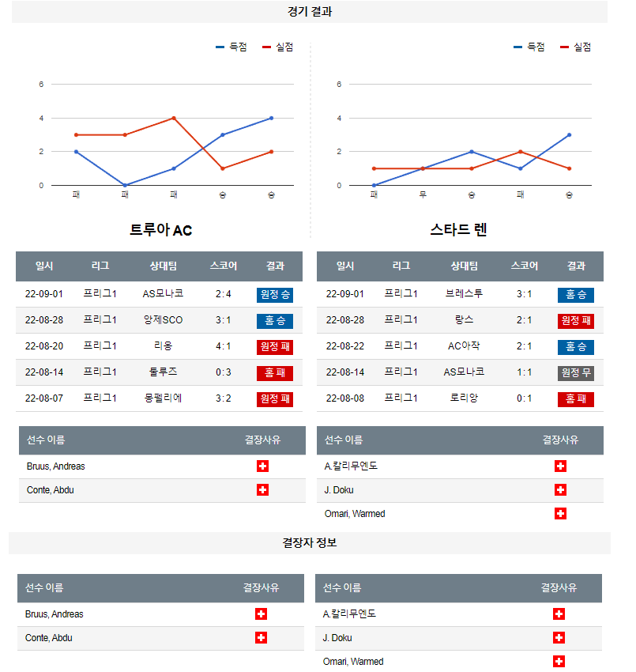The width and height of the screenshot is (636, 672).
Task: Click opponent name 로리앙
Action: [x=465, y=398]
